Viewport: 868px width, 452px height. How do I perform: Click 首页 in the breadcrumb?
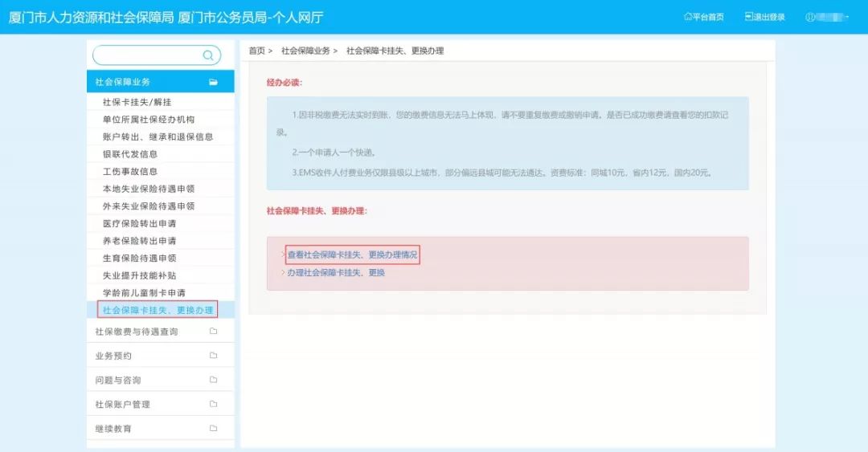[x=257, y=51]
